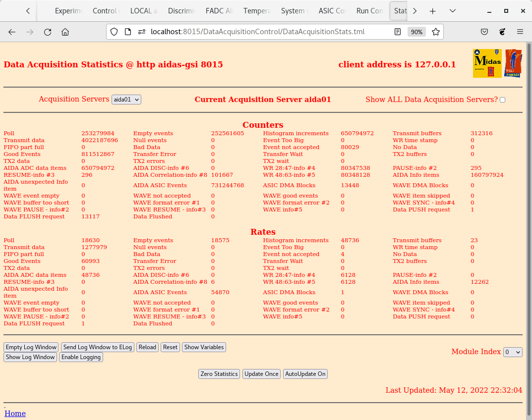532x420 pixels.
Task: Click the Midas logo image
Action: 487,63
